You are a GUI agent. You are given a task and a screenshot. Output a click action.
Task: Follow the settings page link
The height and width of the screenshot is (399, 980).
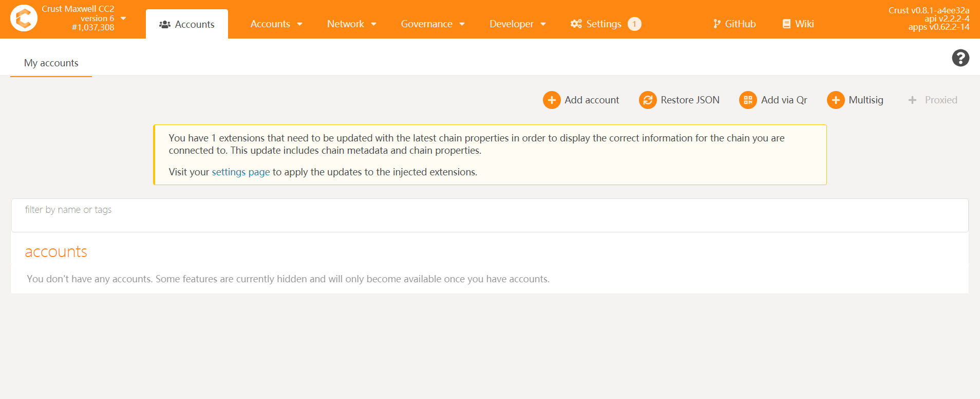pos(240,172)
